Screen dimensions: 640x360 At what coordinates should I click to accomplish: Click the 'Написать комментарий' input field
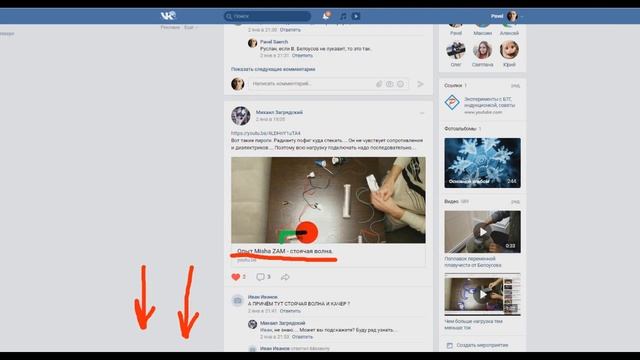point(329,84)
